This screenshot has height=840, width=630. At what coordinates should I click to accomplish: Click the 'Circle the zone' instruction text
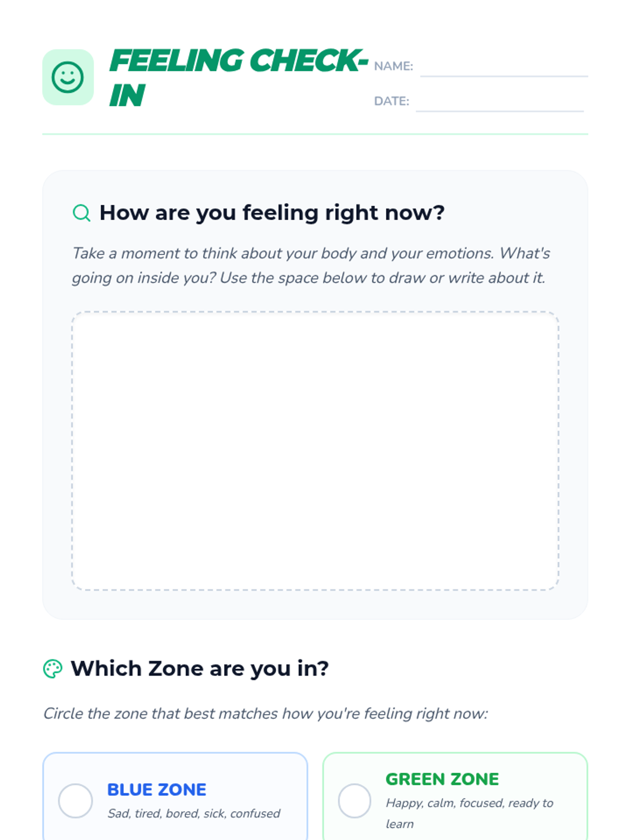[x=266, y=713]
